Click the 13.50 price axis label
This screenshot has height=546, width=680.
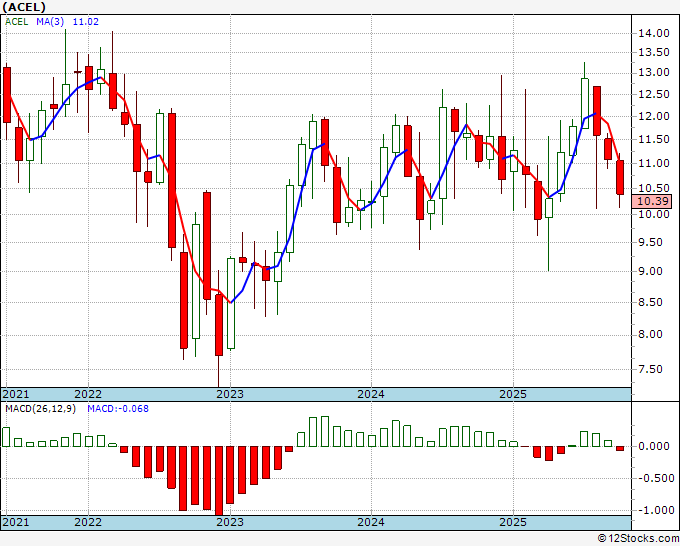(x=654, y=52)
